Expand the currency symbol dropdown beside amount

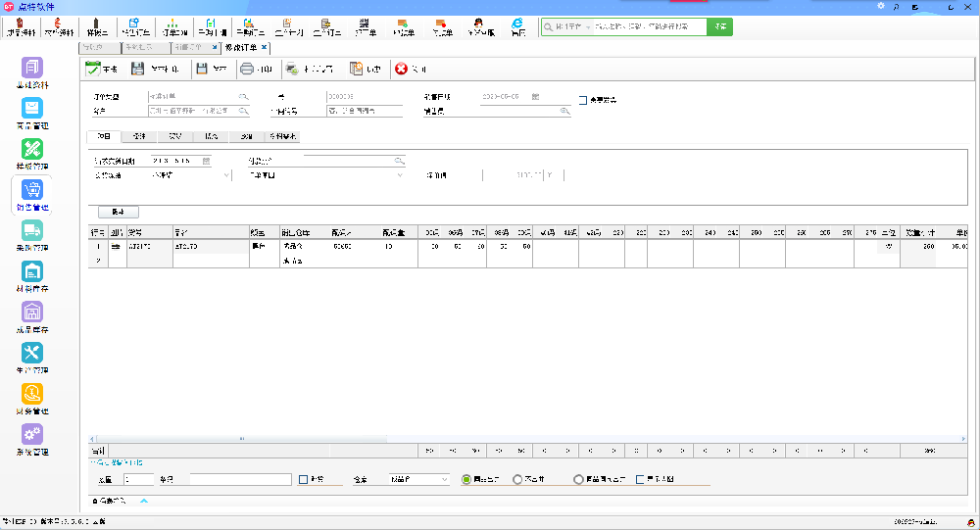click(x=550, y=175)
